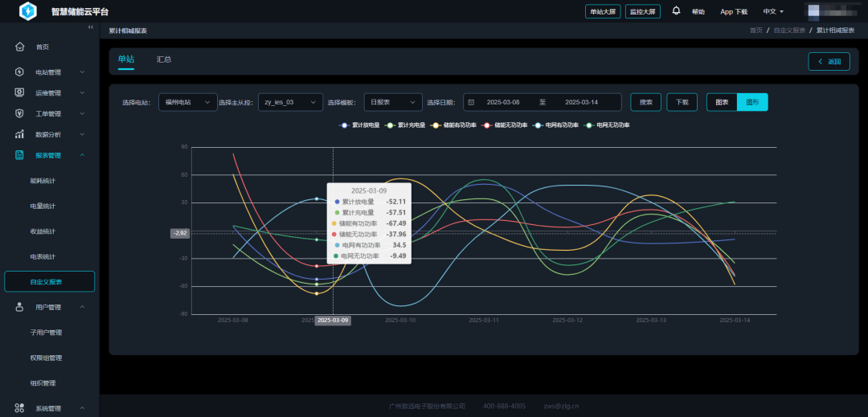Switch to the 汇总 tab
868x417 pixels.
164,59
